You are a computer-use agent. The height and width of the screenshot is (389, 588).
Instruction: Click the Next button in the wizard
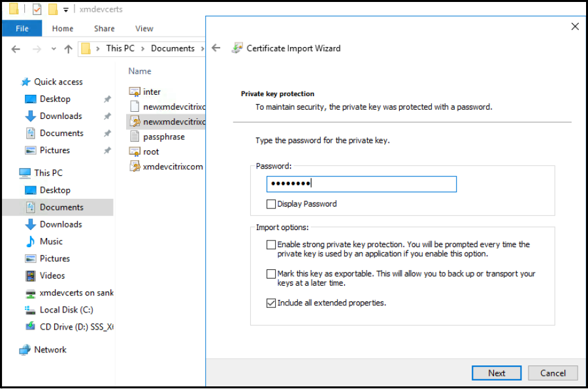496,373
